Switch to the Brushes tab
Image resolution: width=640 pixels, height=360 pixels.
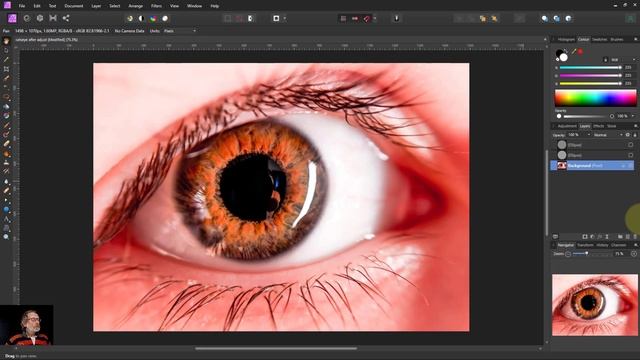click(x=617, y=40)
